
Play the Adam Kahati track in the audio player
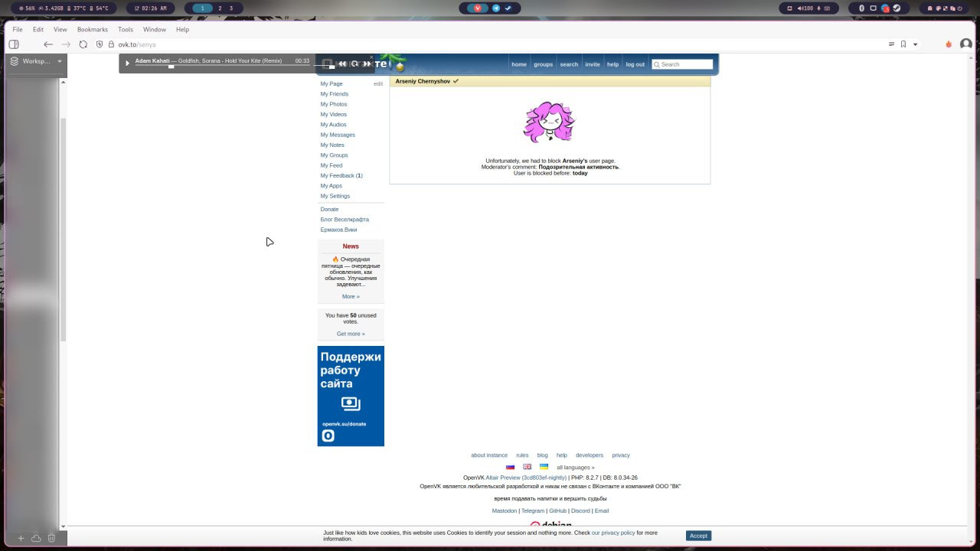128,63
